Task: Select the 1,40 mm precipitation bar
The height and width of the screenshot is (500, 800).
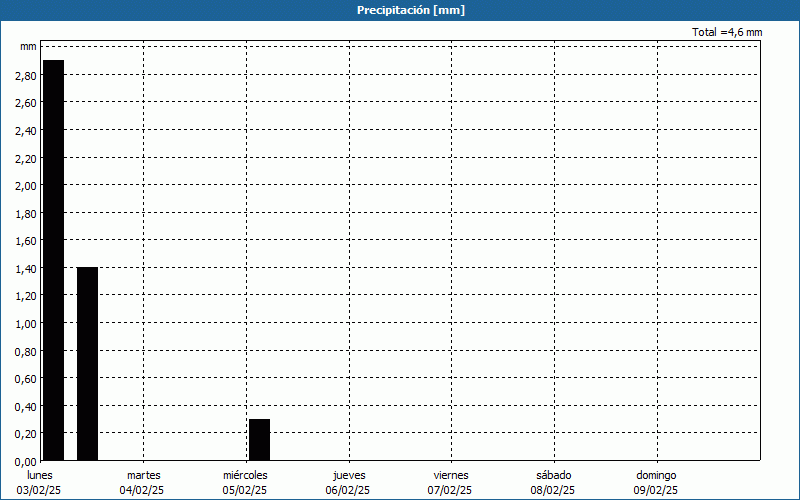Action: click(87, 364)
